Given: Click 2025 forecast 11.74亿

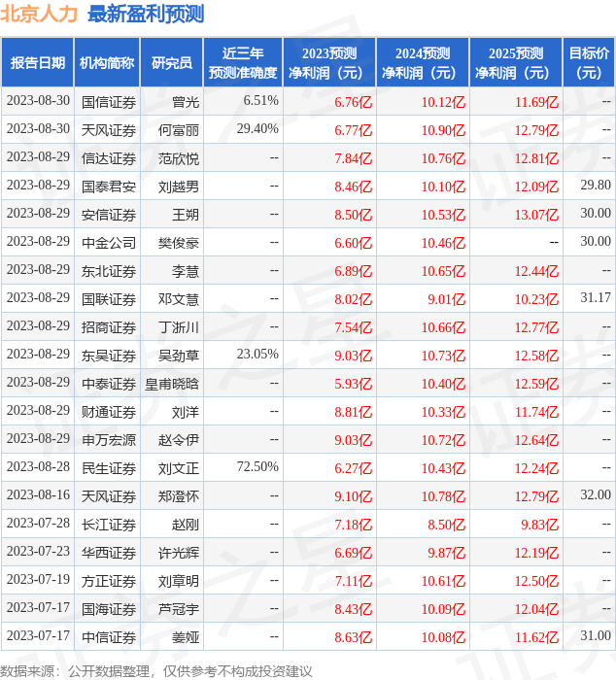Looking at the screenshot, I should [536, 413].
